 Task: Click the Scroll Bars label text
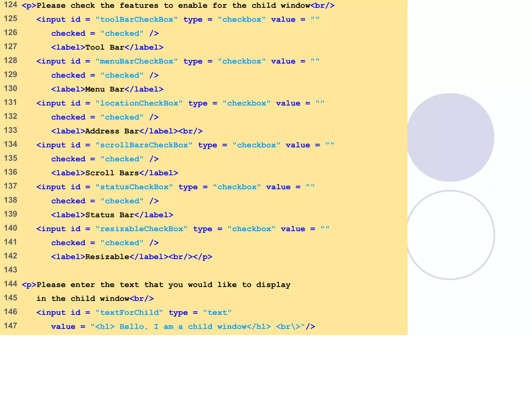(112, 173)
